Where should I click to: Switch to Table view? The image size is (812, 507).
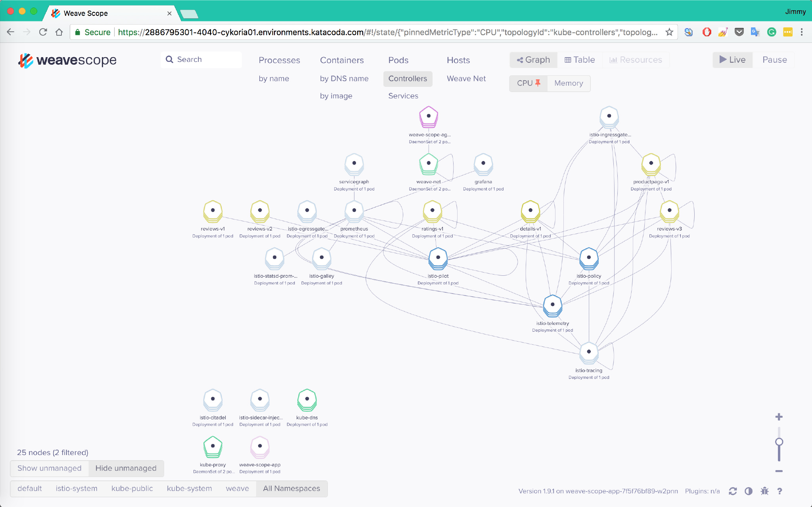580,60
